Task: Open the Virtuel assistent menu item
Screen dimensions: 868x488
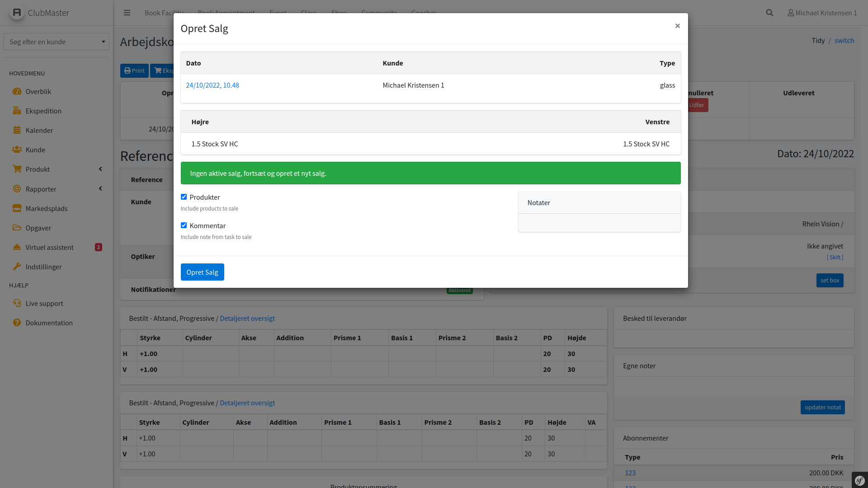Action: pyautogui.click(x=49, y=247)
